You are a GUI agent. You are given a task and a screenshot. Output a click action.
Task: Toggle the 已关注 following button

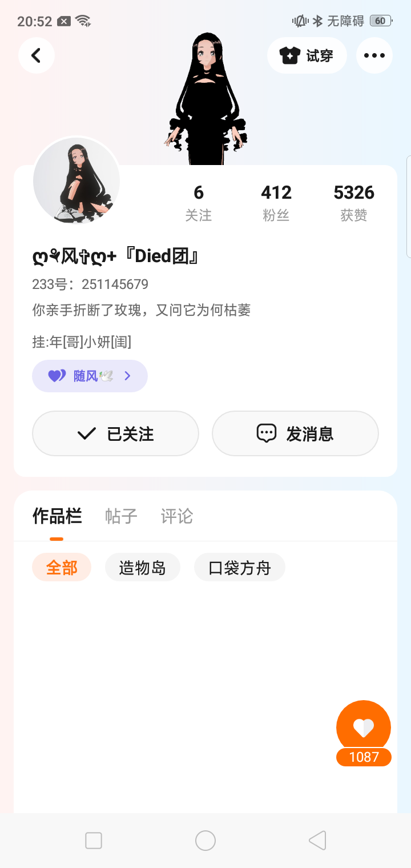[x=115, y=433]
